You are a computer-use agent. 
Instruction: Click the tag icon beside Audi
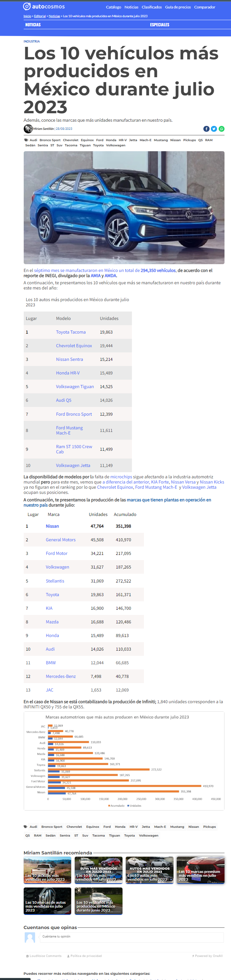click(26, 140)
